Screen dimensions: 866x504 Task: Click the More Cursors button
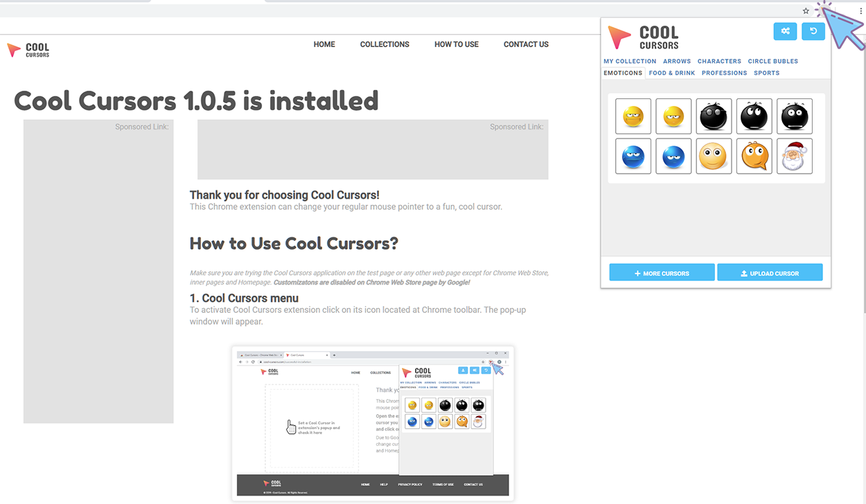(662, 273)
